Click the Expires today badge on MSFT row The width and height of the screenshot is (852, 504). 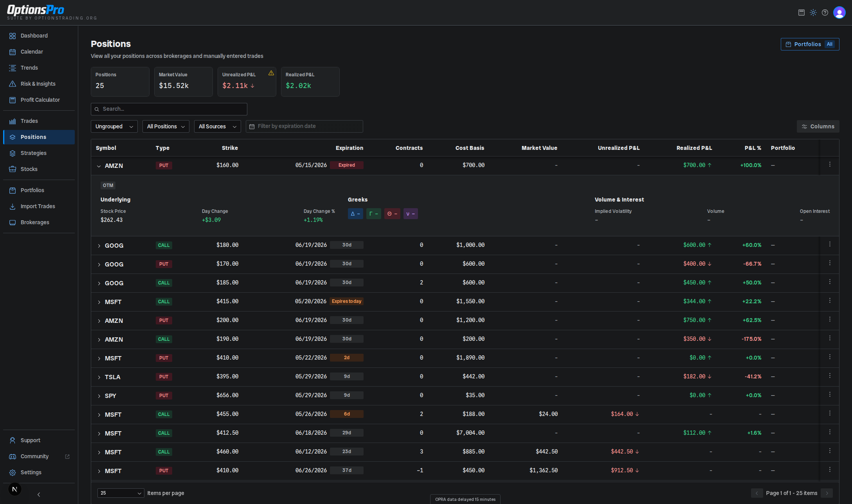[x=347, y=301]
